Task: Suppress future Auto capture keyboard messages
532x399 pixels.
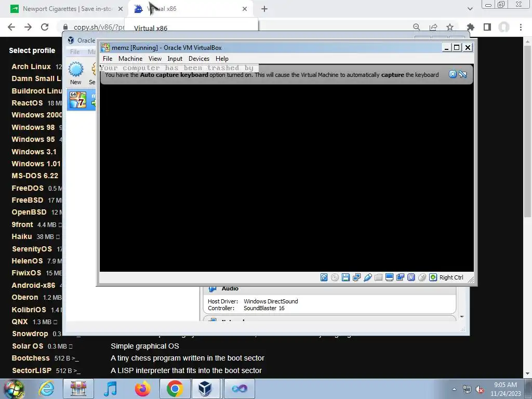Action: coord(463,74)
